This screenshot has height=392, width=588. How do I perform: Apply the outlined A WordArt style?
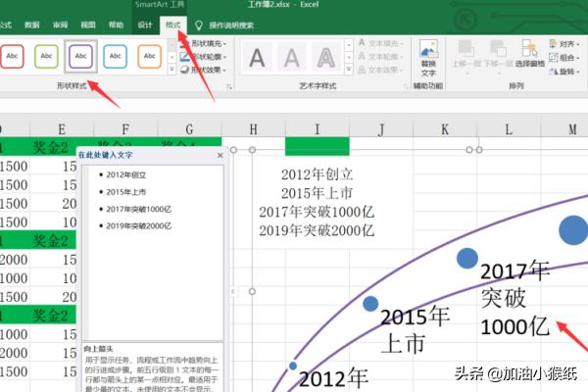click(326, 58)
